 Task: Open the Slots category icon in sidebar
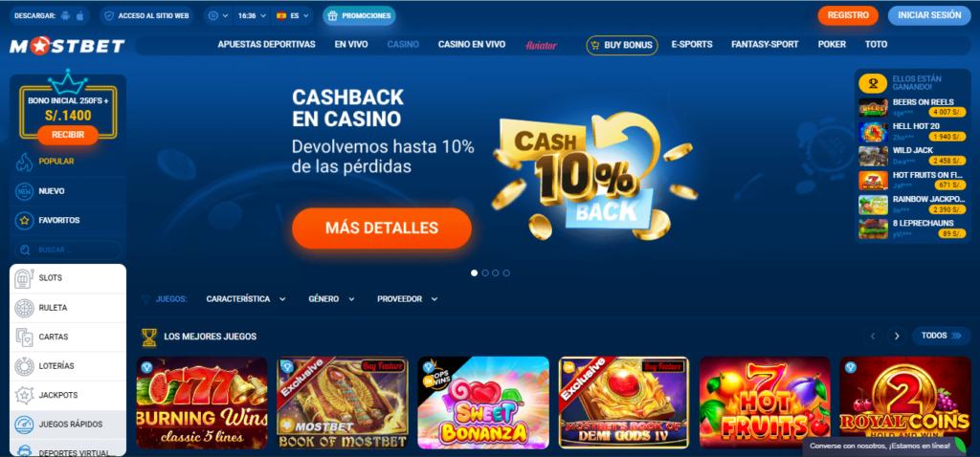pyautogui.click(x=24, y=278)
